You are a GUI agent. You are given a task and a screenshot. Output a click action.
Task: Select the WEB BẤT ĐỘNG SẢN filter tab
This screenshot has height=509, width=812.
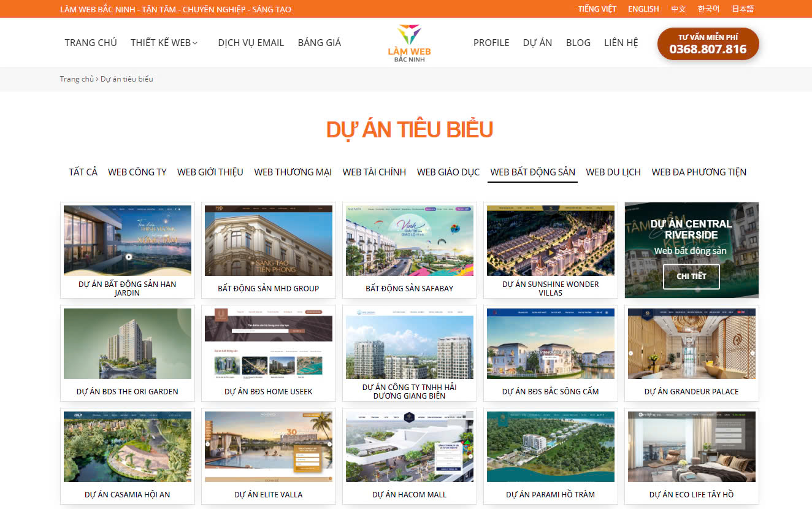click(x=533, y=172)
